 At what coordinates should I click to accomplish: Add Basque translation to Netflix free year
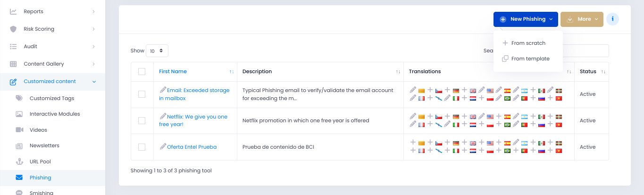pyautogui.click(x=550, y=116)
